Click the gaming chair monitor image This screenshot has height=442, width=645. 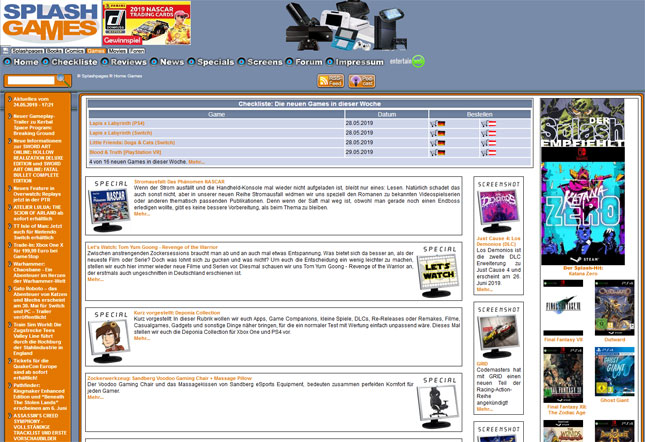click(x=438, y=407)
